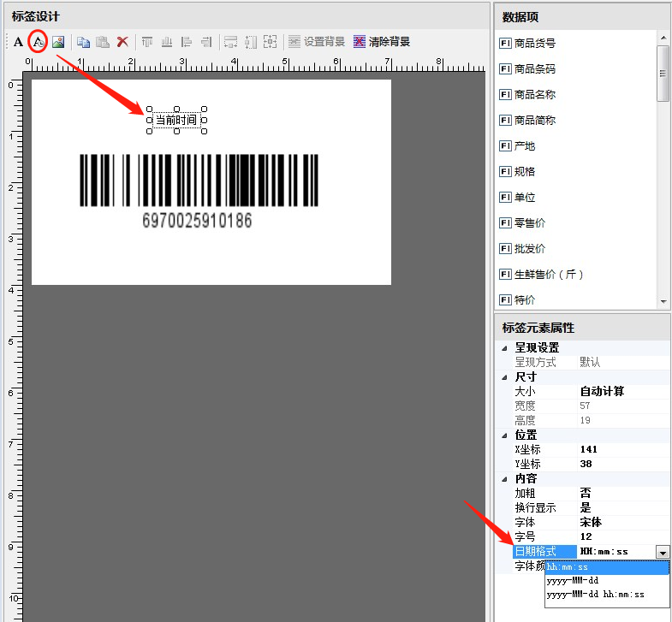Pick the 规格 data item

[x=517, y=172]
